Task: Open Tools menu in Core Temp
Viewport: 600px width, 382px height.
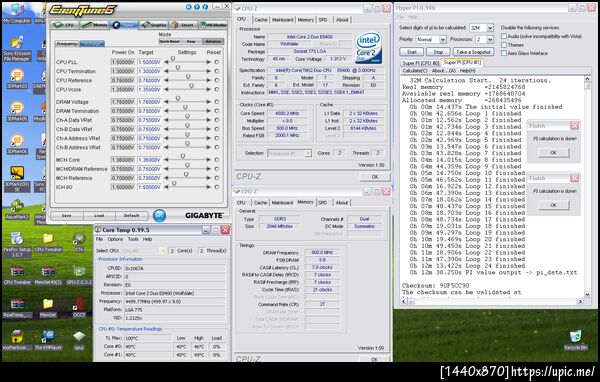Action: point(133,239)
